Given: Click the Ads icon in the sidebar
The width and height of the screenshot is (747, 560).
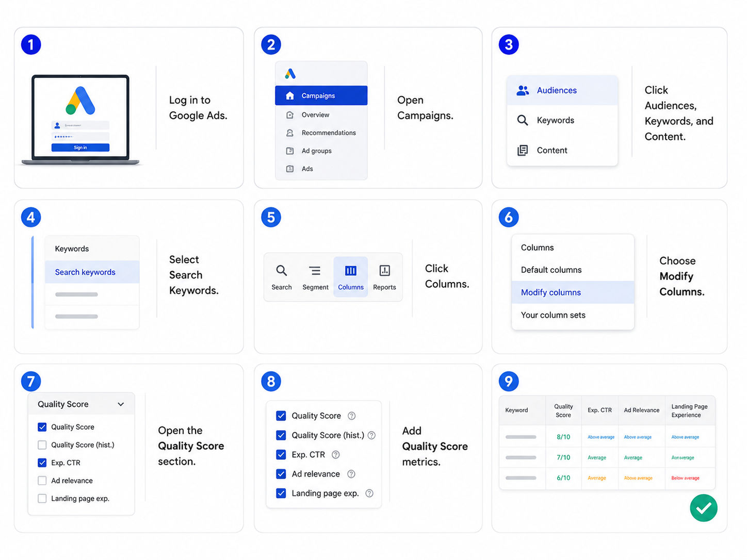Looking at the screenshot, I should [x=290, y=169].
